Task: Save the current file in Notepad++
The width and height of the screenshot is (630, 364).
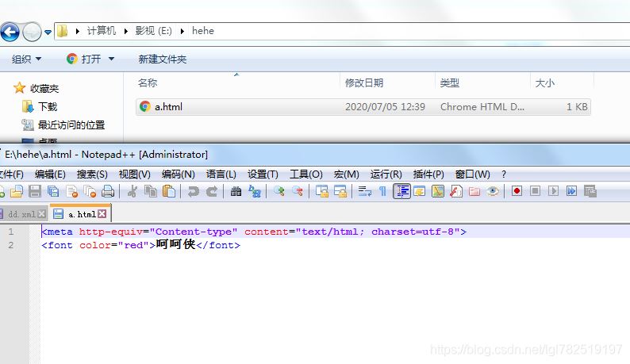Action: pos(35,191)
